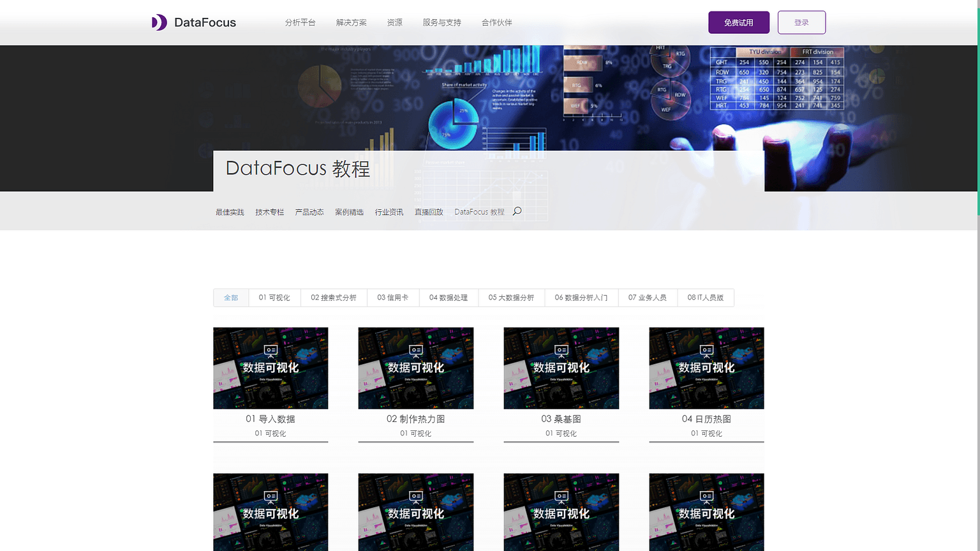Go to 行业资讯 section
The image size is (980, 551).
point(389,212)
